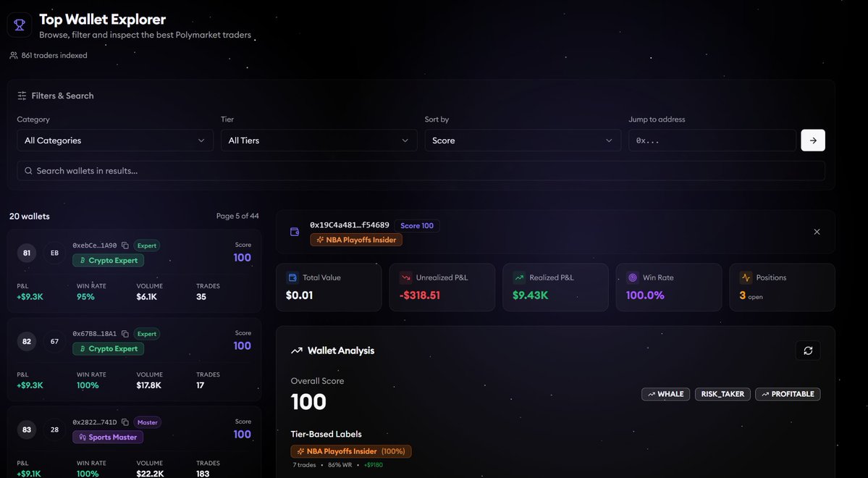Click the avatar circle labeled 67

(54, 341)
